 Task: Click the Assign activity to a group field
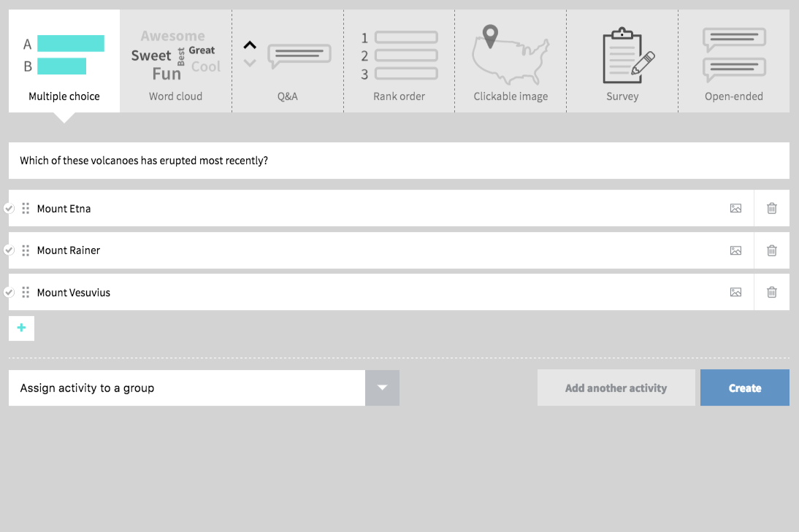[187, 388]
